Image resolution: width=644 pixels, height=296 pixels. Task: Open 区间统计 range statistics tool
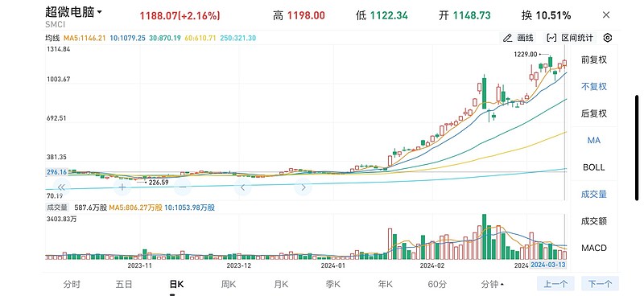point(571,38)
